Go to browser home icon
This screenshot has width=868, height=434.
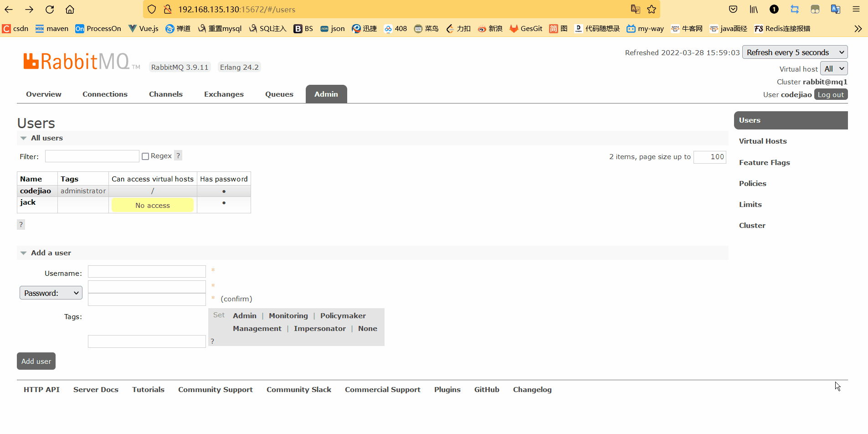pyautogui.click(x=70, y=9)
